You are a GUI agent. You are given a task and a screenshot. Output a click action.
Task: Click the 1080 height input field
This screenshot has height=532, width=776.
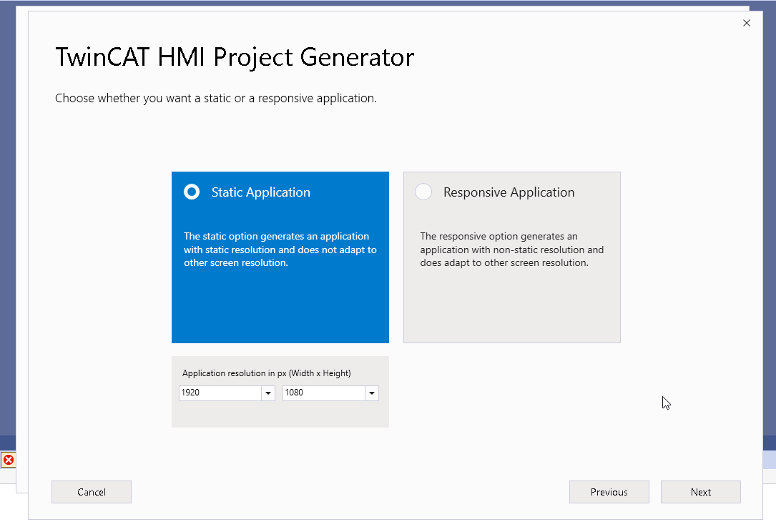(x=324, y=393)
